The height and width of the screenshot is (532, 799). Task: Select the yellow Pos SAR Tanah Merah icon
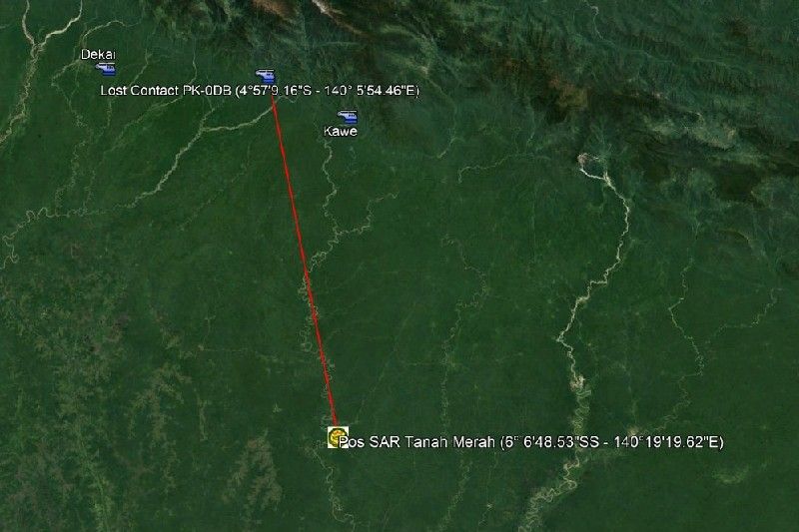pyautogui.click(x=337, y=437)
